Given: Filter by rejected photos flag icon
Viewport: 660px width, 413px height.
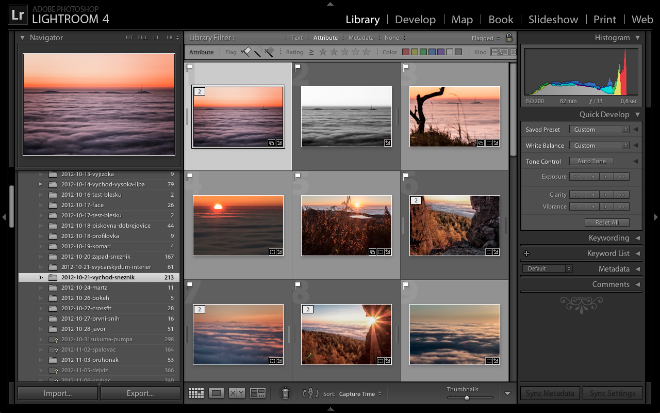Looking at the screenshot, I should point(269,51).
